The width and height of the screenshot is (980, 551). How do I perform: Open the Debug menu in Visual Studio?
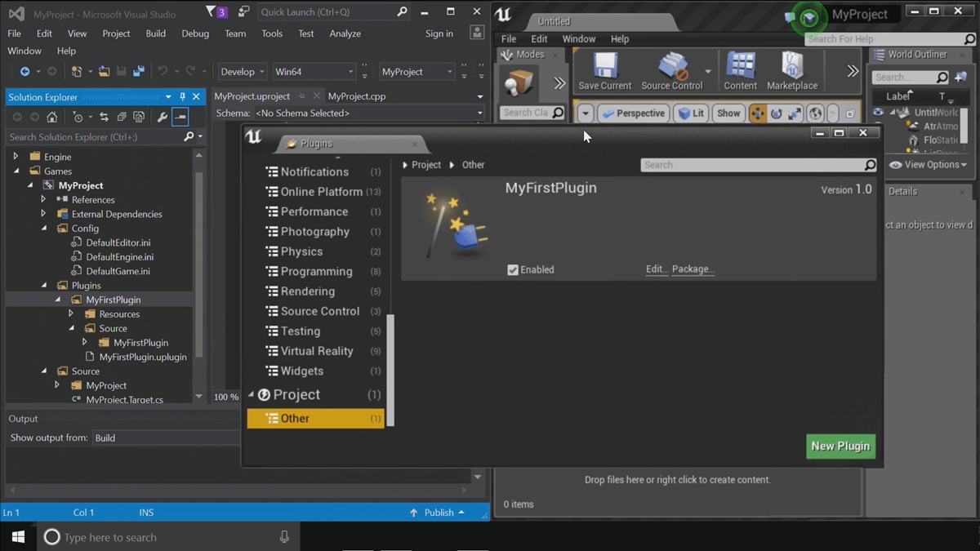tap(195, 33)
